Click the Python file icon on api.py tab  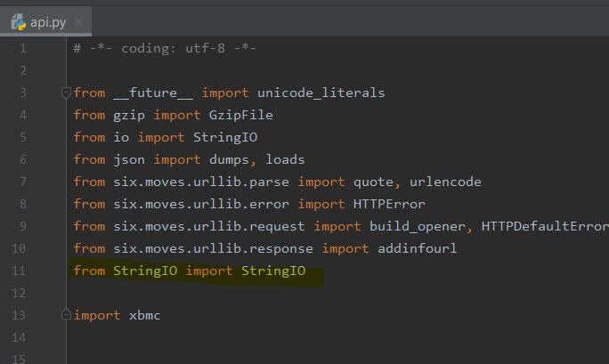tap(19, 22)
